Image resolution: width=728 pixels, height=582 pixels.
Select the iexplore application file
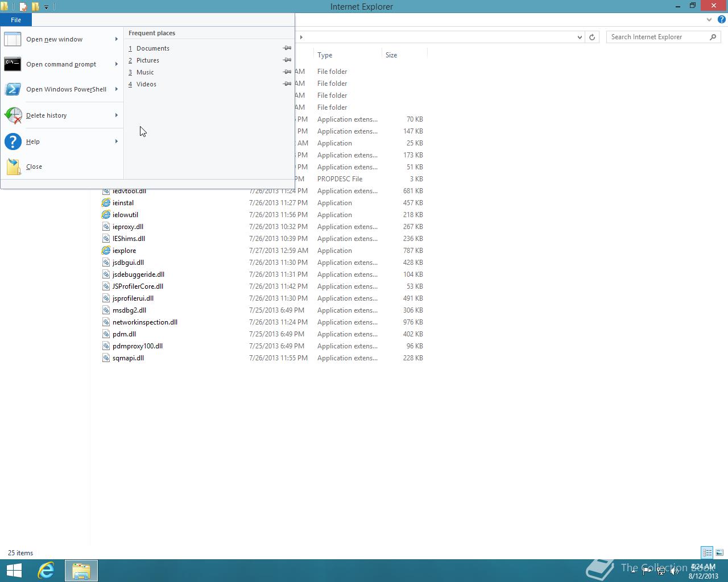[124, 251]
